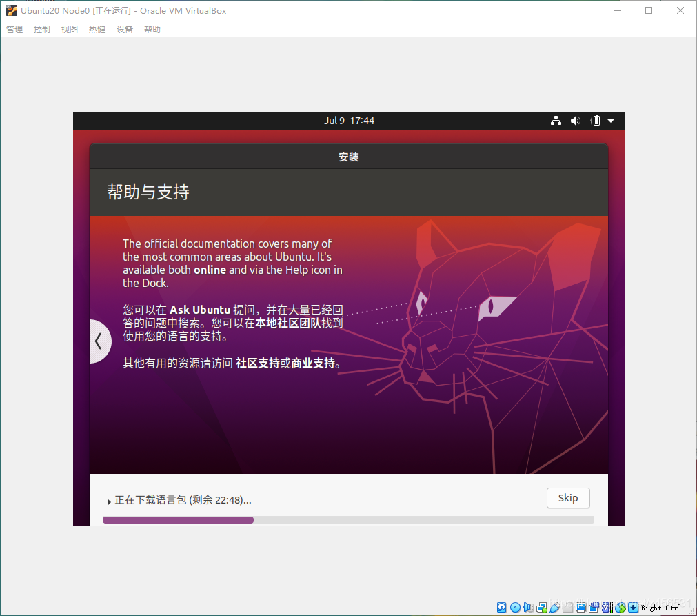Image resolution: width=697 pixels, height=616 pixels.
Task: Click the Right Ctrl host key label
Action: pyautogui.click(x=661, y=608)
